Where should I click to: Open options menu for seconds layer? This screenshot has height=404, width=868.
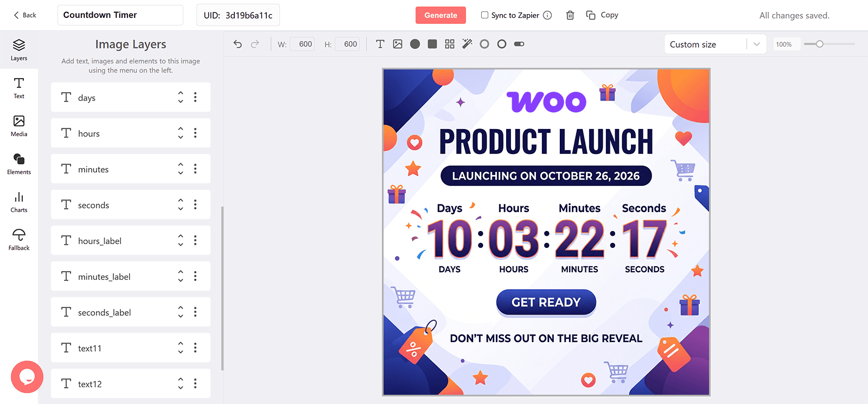coord(195,204)
